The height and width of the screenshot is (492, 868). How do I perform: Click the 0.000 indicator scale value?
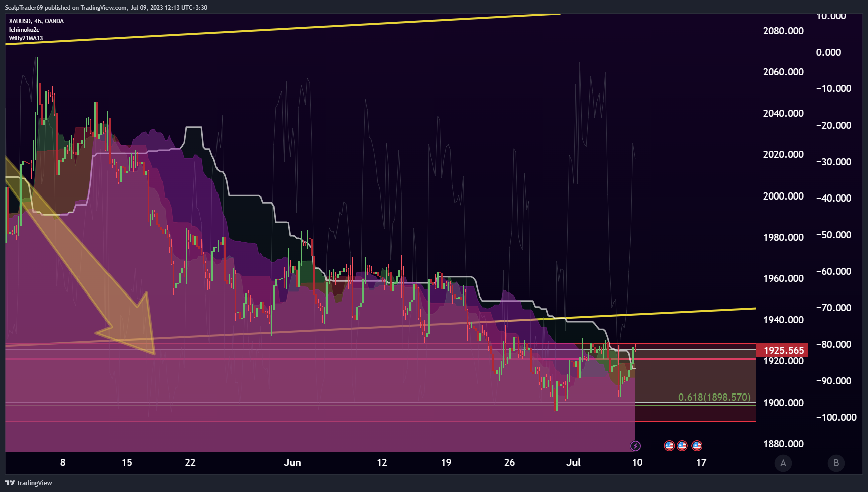click(828, 52)
